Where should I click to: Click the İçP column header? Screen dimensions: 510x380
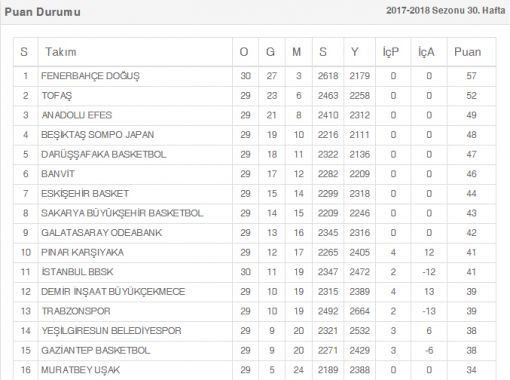(x=391, y=52)
